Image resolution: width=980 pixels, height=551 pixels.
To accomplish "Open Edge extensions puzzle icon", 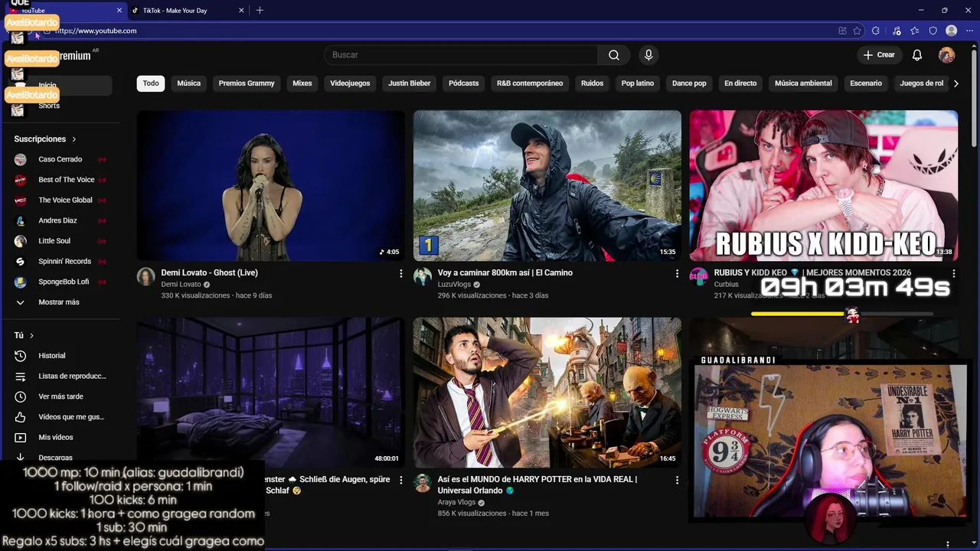I will point(876,31).
